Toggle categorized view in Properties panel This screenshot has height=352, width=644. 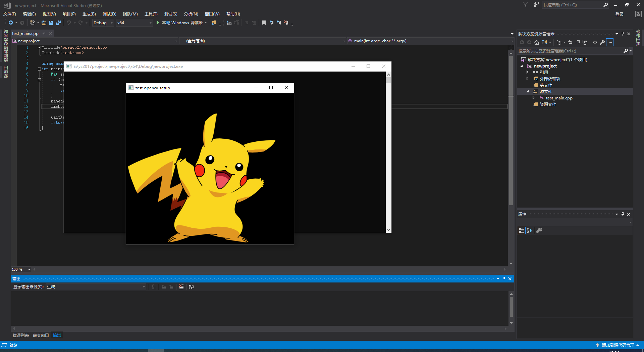(x=521, y=230)
